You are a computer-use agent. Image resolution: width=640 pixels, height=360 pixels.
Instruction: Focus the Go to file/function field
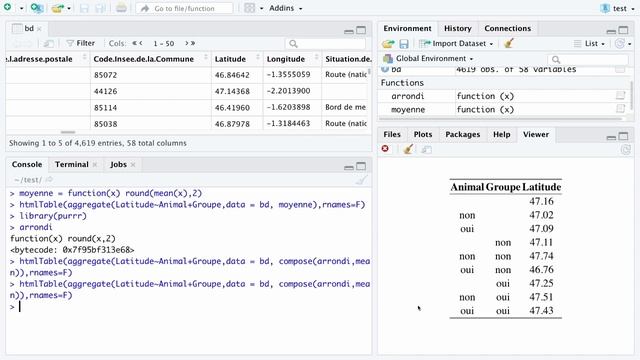(x=184, y=8)
